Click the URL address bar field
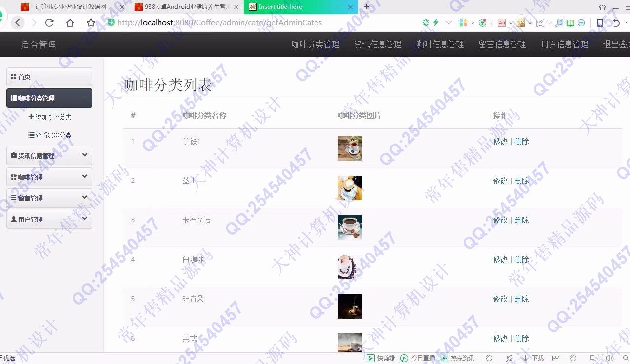This screenshot has width=630, height=364. pyautogui.click(x=262, y=23)
